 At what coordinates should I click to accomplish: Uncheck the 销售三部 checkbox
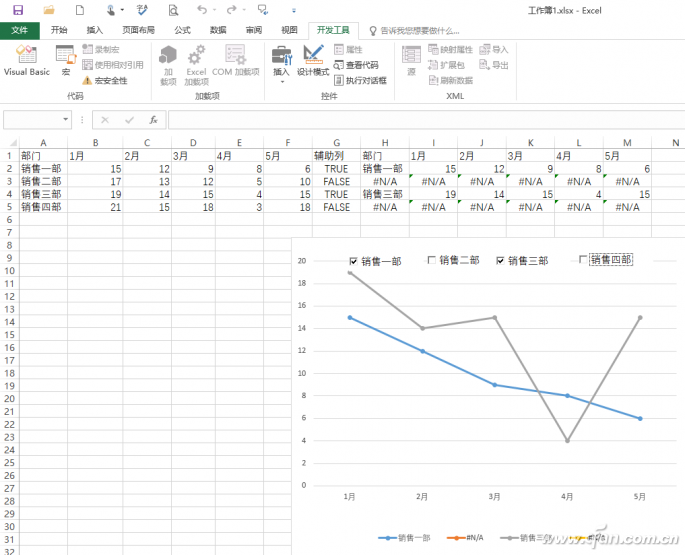pos(500,261)
